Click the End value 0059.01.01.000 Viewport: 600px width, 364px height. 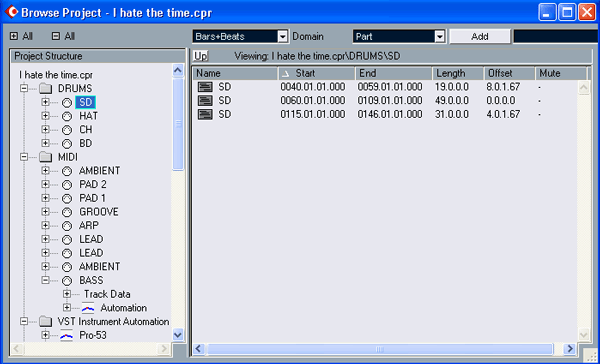tap(390, 87)
